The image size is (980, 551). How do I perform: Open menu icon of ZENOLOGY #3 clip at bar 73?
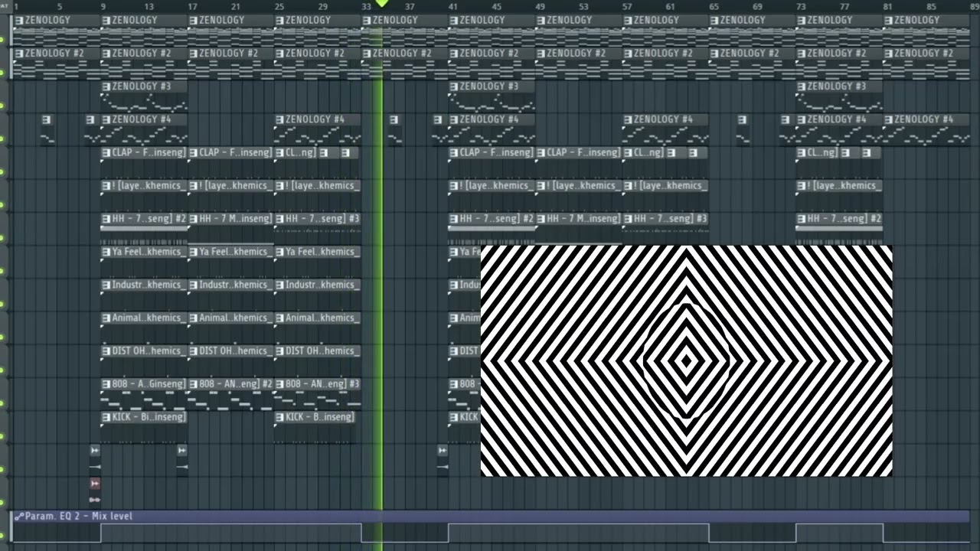coord(802,86)
